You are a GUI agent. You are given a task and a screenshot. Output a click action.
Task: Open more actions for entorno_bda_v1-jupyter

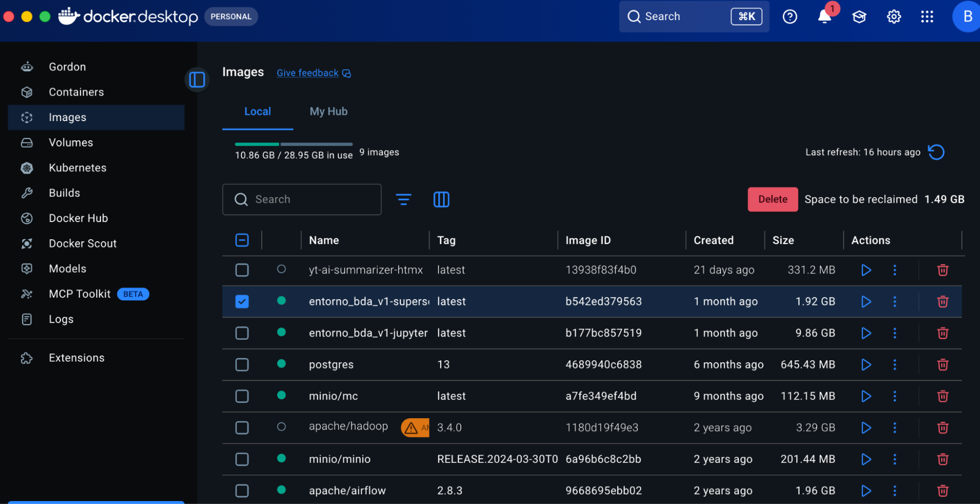coord(895,333)
